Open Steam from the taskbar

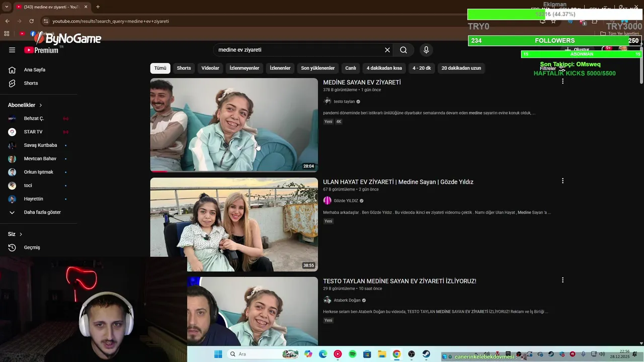[426, 354]
